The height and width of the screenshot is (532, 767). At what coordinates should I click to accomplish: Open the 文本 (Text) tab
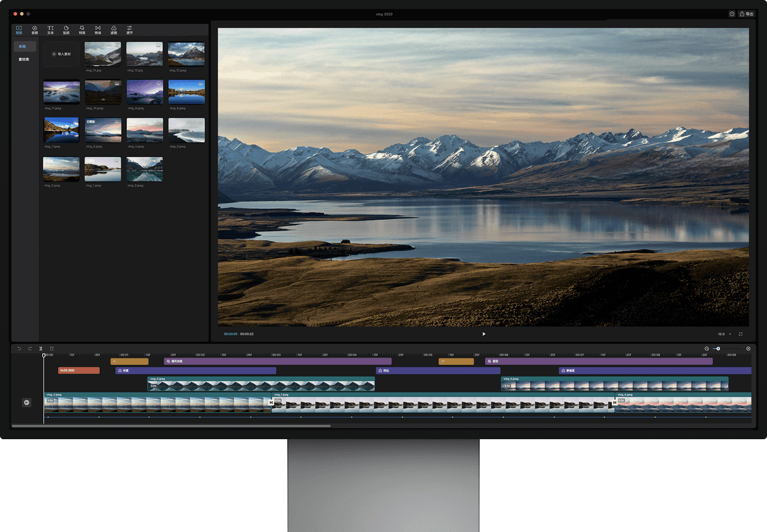pos(50,29)
